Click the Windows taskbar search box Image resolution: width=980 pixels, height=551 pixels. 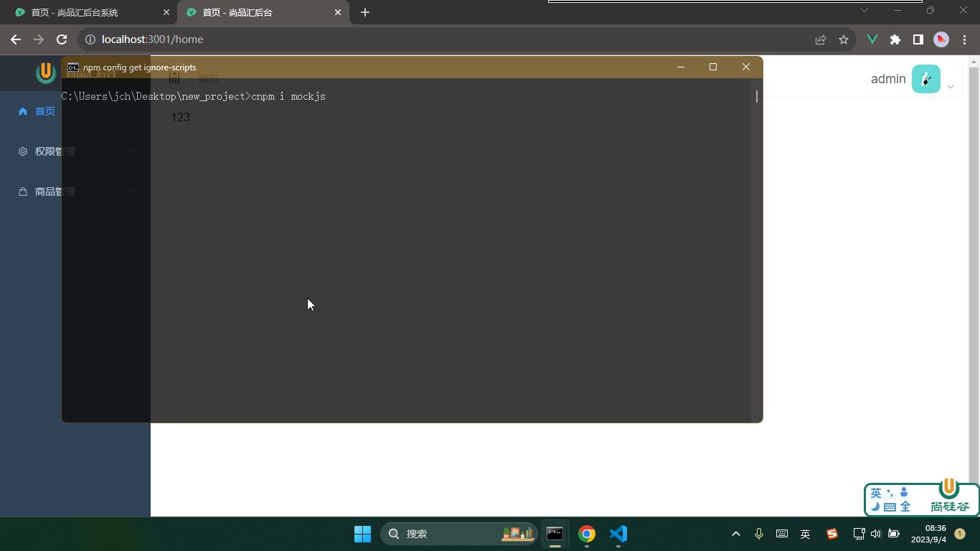click(459, 534)
